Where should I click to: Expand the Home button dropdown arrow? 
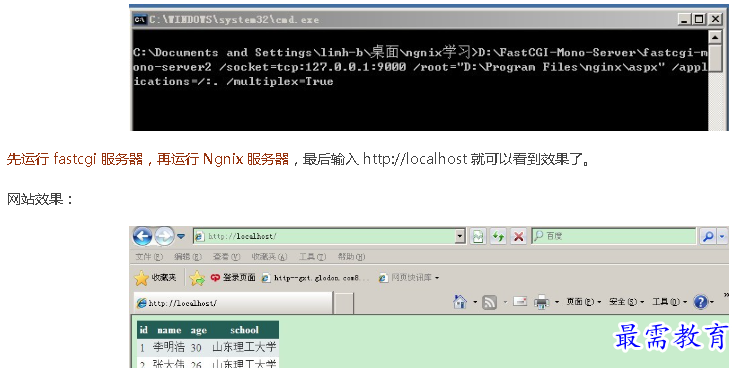click(475, 302)
